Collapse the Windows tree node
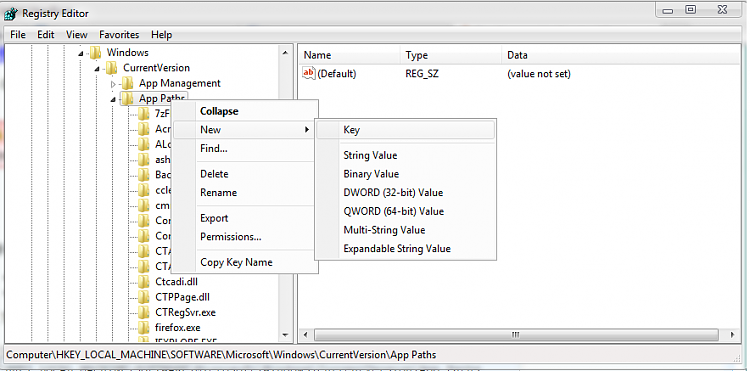Screen dimensions: 750x371 tap(81, 54)
